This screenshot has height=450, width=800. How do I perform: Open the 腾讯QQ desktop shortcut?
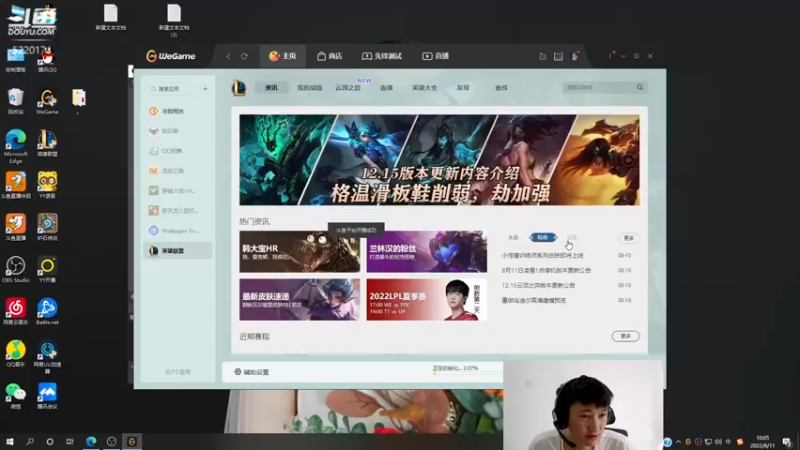(x=47, y=61)
